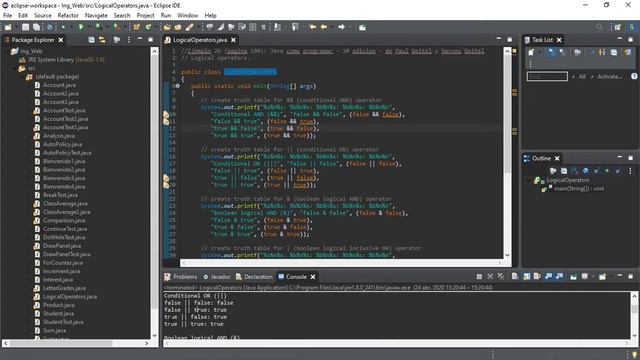
Task: Click the Save toolbar icon
Action: click(x=26, y=27)
